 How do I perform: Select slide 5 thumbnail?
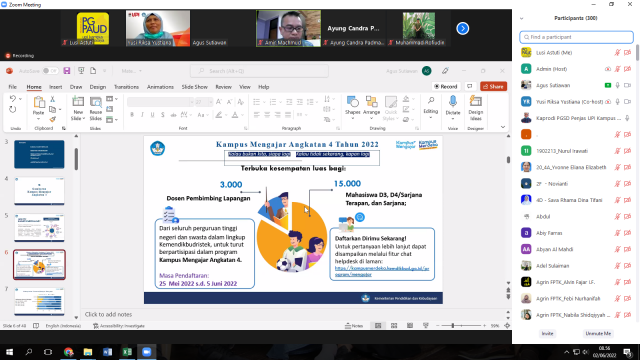tap(39, 228)
